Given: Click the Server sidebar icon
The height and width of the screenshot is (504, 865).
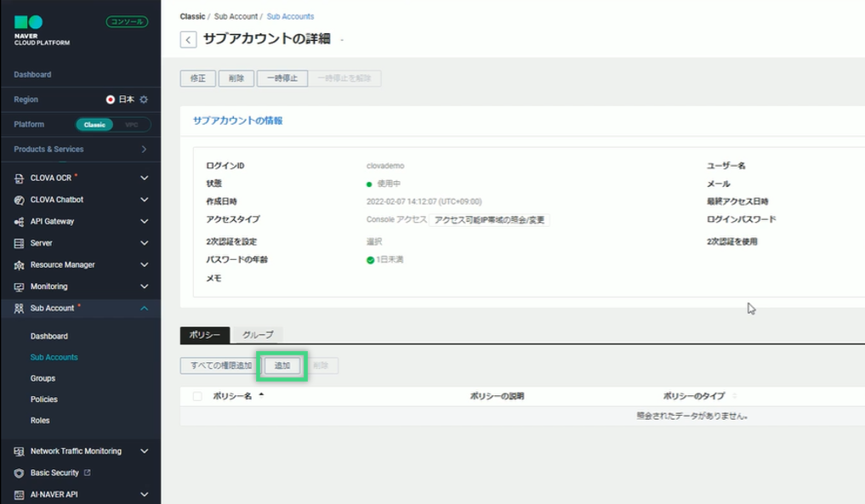Looking at the screenshot, I should [20, 243].
